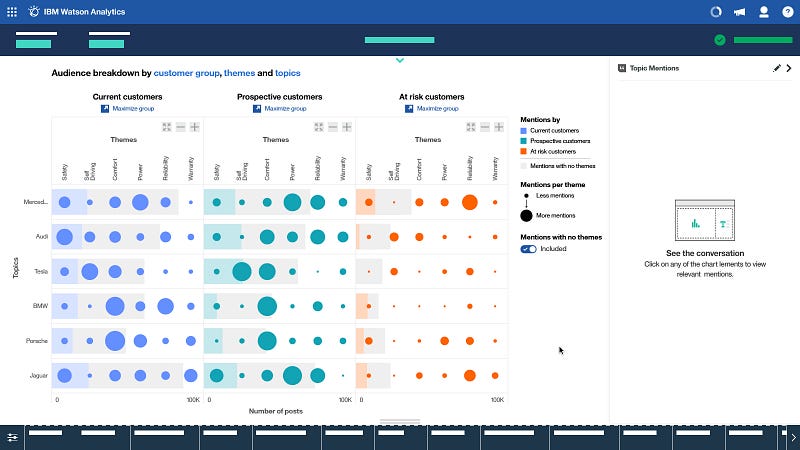Image resolution: width=800 pixels, height=450 pixels.
Task: Maximize group for Current customers
Action: pyautogui.click(x=128, y=109)
